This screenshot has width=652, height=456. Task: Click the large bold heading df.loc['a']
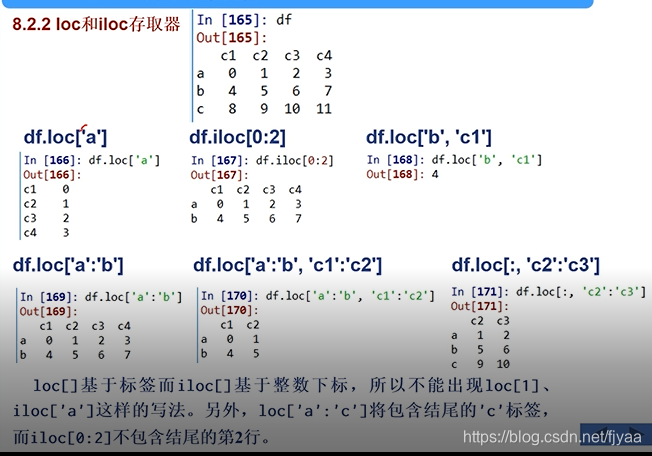point(65,137)
